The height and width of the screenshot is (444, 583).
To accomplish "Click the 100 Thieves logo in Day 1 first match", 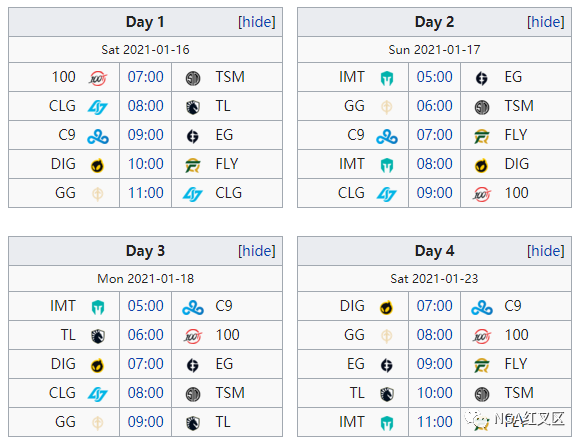I will (98, 78).
